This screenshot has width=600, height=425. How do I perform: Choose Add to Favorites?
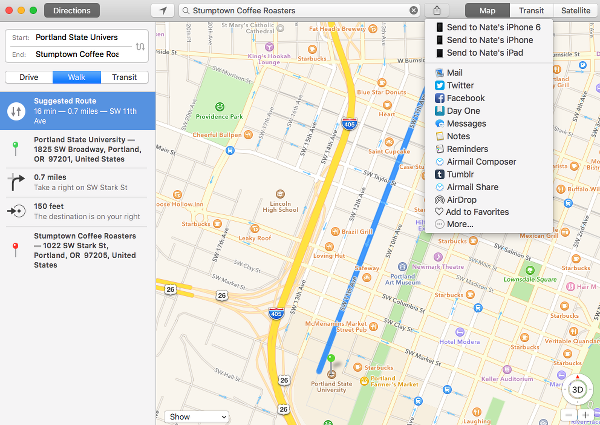[x=489, y=212]
